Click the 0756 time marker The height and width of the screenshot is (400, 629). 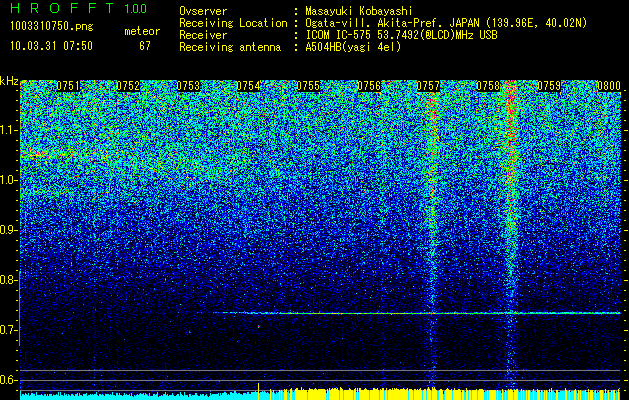[x=369, y=86]
